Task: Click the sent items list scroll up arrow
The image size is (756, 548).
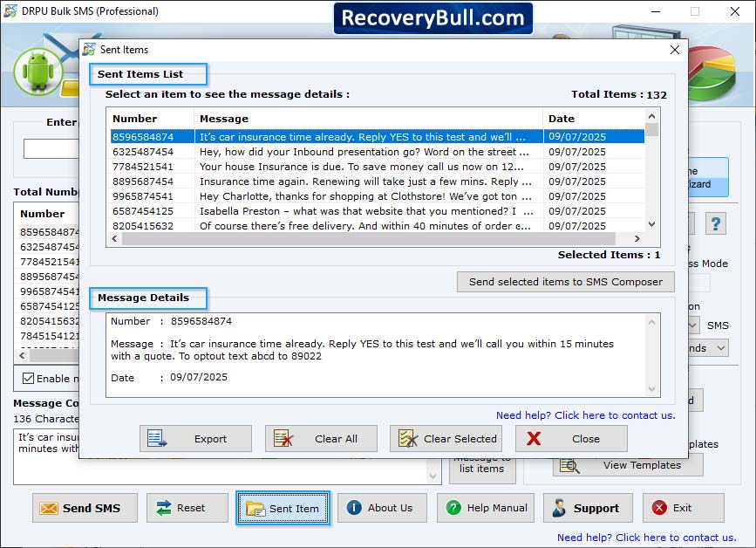Action: [652, 116]
